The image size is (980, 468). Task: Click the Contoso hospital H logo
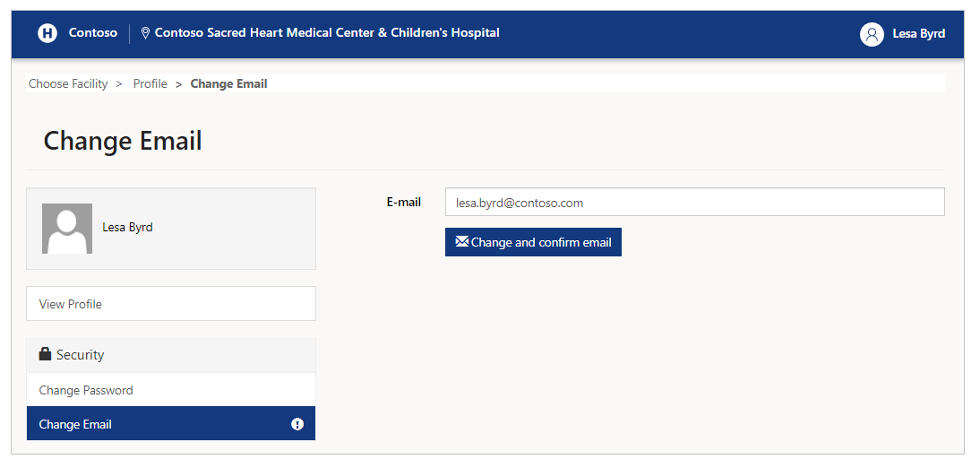pyautogui.click(x=47, y=33)
